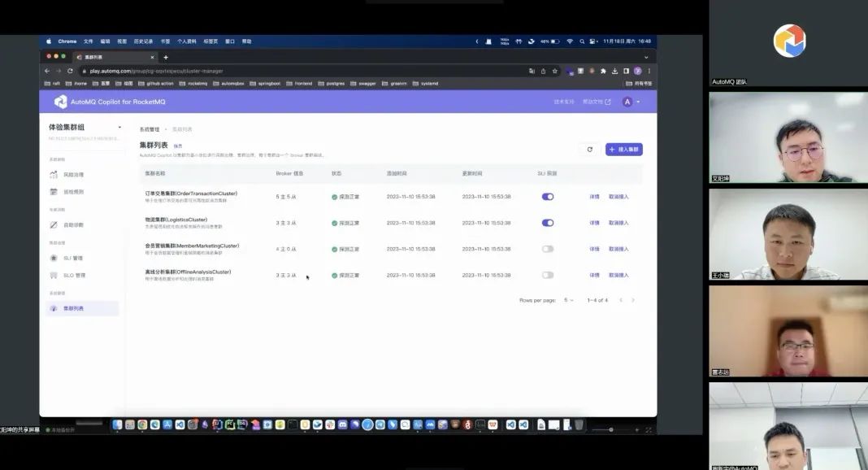Viewport: 868px width, 470px height.
Task: Open the swagger bookmark folder
Action: 363,84
